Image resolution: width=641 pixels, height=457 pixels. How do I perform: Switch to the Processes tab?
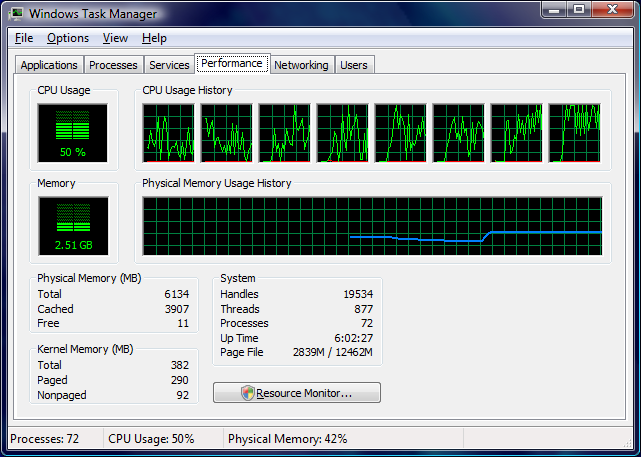(x=113, y=65)
